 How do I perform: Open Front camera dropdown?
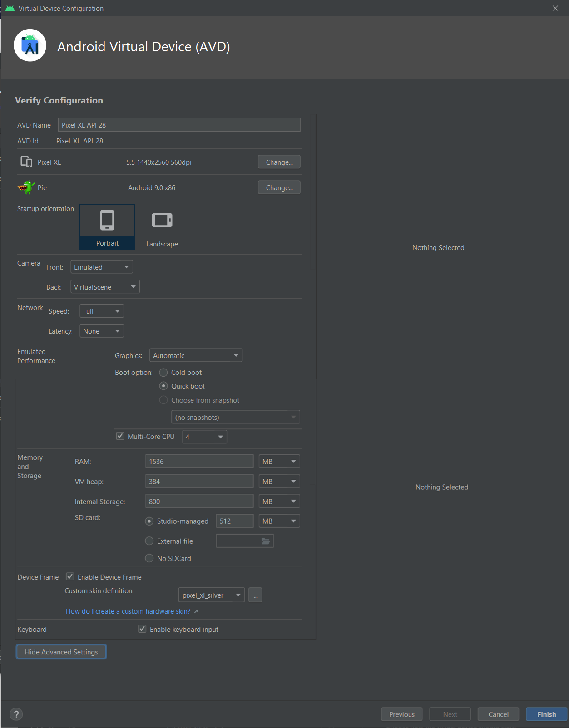tap(102, 267)
